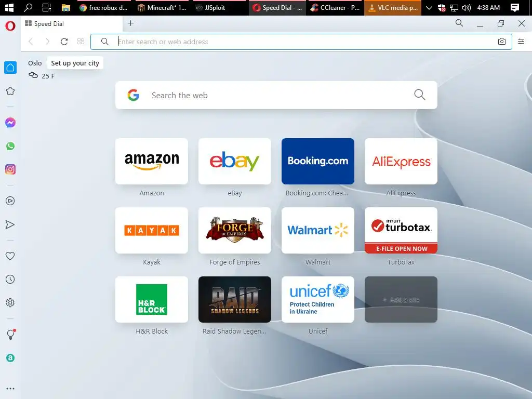
Task: Search open tabs magnifier icon
Action: click(x=459, y=23)
